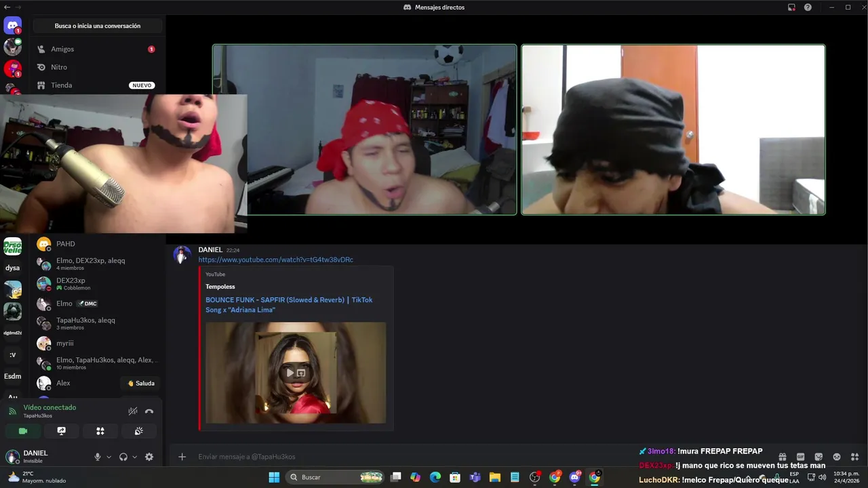
Task: Open apps icon at message bar end
Action: tap(854, 457)
